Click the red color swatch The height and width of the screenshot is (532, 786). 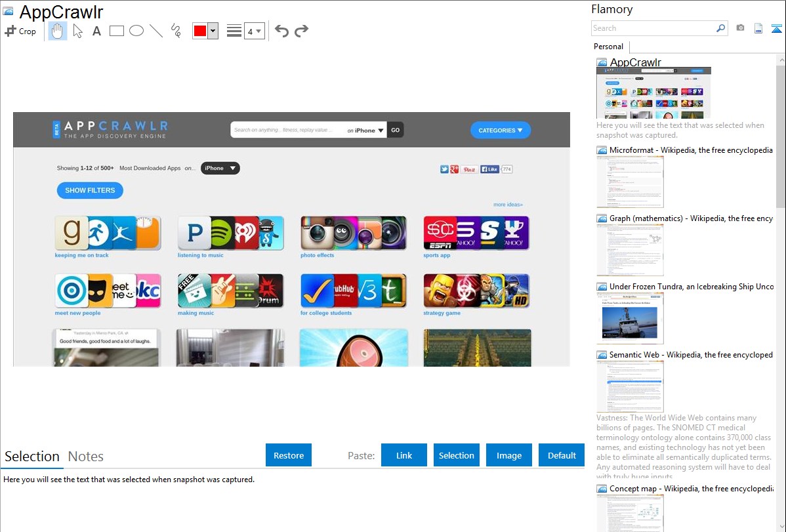point(200,31)
